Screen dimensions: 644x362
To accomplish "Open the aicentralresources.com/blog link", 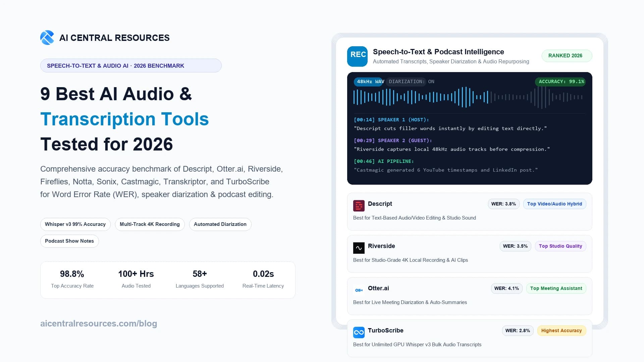I will click(99, 323).
